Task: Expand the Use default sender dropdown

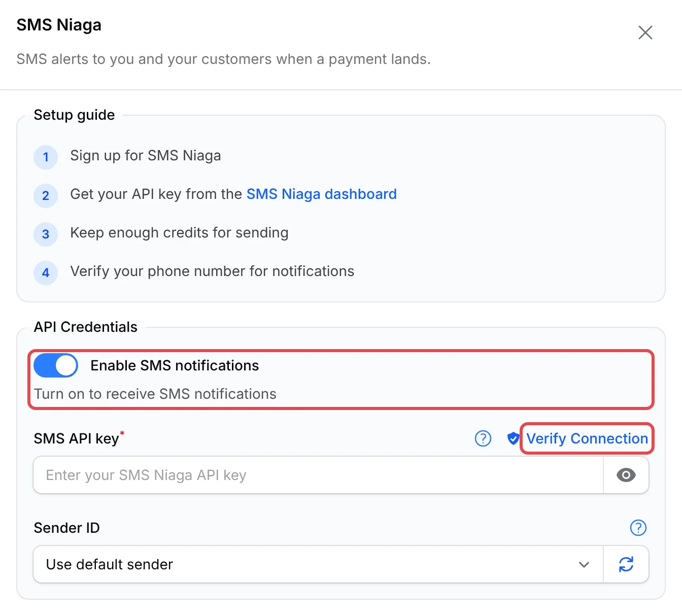Action: tap(318, 564)
